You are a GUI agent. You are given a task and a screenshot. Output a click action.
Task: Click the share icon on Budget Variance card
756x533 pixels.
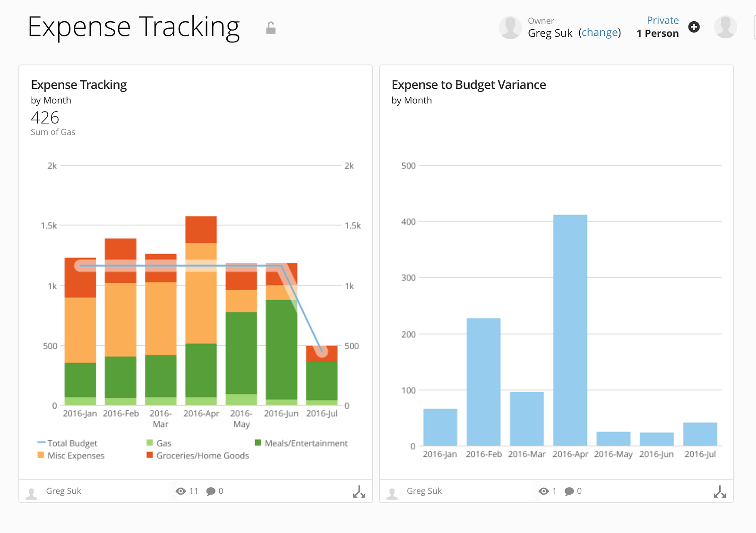coord(720,492)
